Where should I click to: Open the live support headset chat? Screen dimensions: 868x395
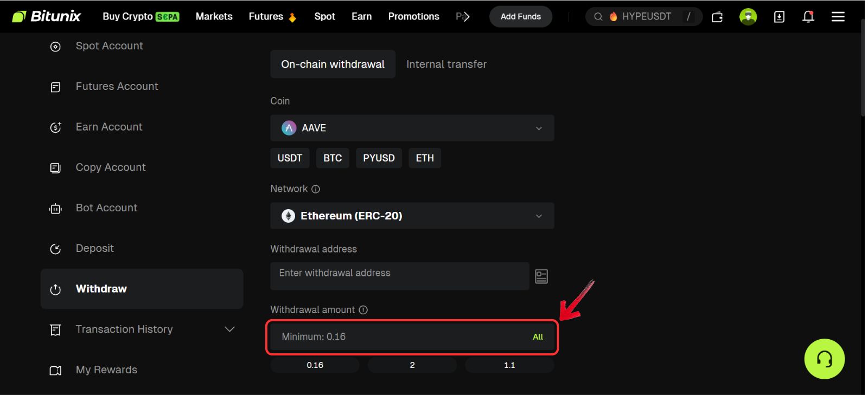click(x=824, y=359)
